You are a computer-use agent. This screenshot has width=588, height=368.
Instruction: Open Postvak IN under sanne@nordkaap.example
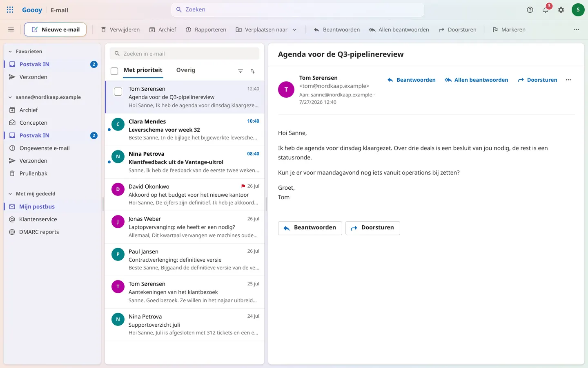coord(52,135)
